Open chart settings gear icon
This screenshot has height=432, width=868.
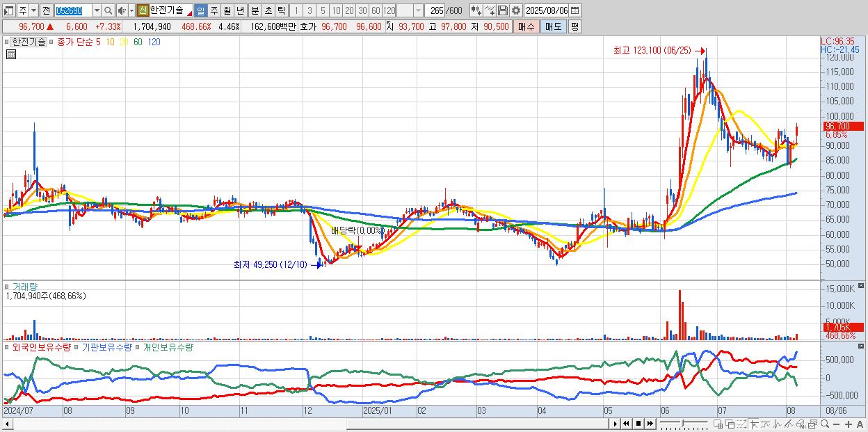point(515,10)
